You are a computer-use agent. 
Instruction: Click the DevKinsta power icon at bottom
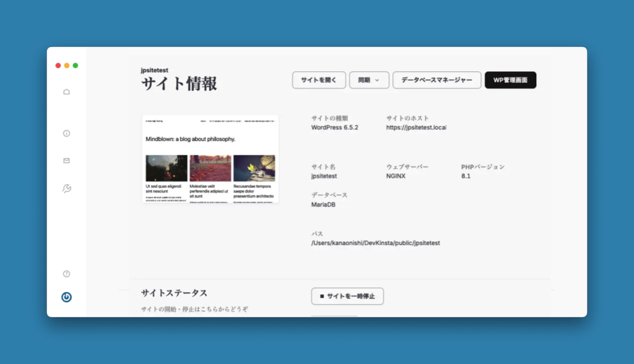click(66, 297)
